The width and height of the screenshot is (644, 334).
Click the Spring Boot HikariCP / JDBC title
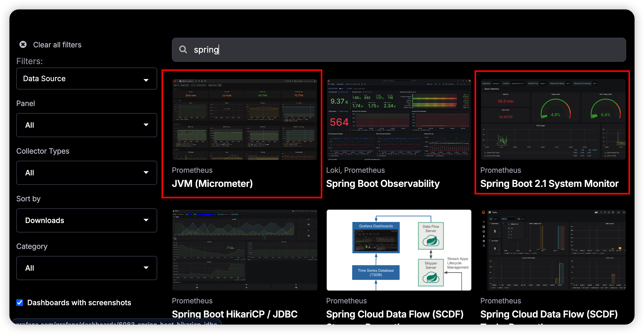[x=235, y=314]
